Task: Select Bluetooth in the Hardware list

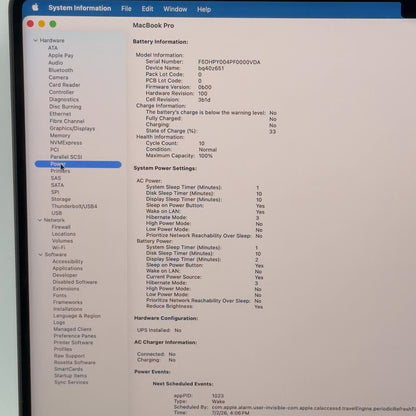Action: click(61, 70)
